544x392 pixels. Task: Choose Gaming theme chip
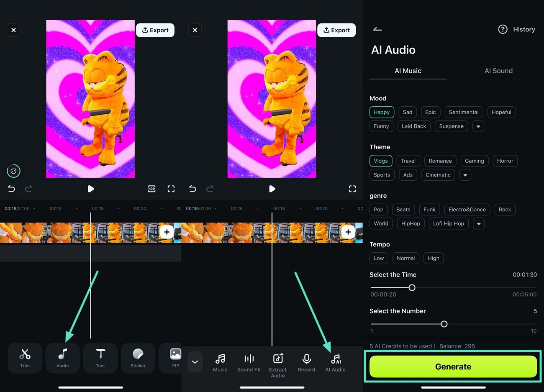[x=474, y=161]
